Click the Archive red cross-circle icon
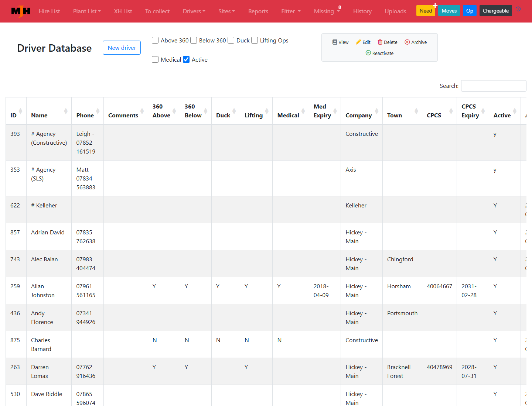 tap(407, 42)
